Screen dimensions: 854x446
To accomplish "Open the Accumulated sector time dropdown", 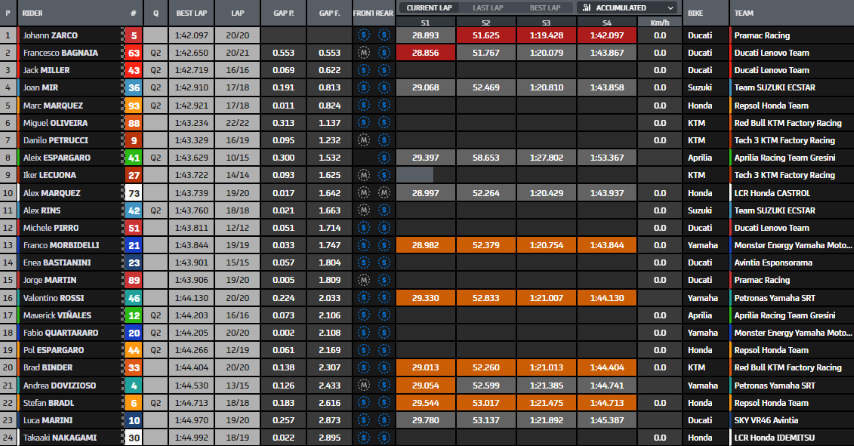I will pos(626,7).
